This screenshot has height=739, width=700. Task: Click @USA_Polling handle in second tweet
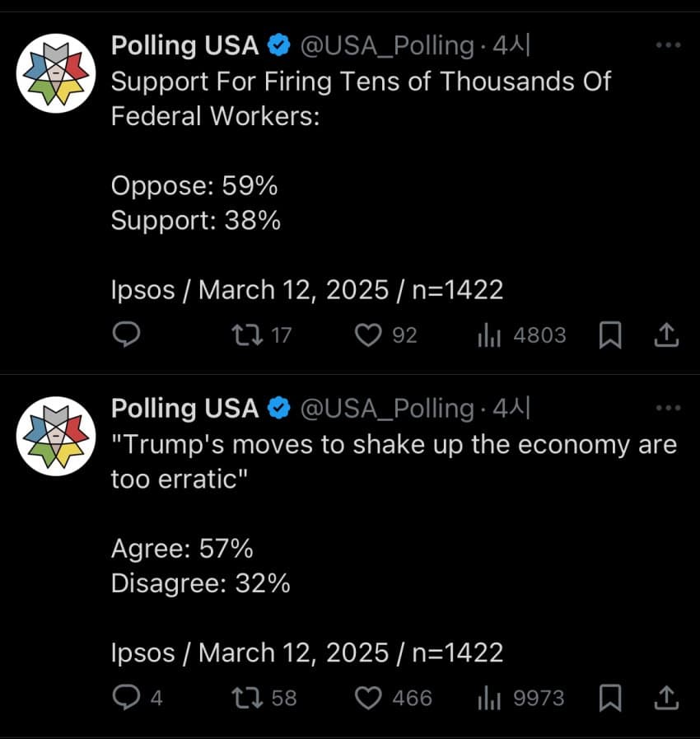tap(387, 409)
